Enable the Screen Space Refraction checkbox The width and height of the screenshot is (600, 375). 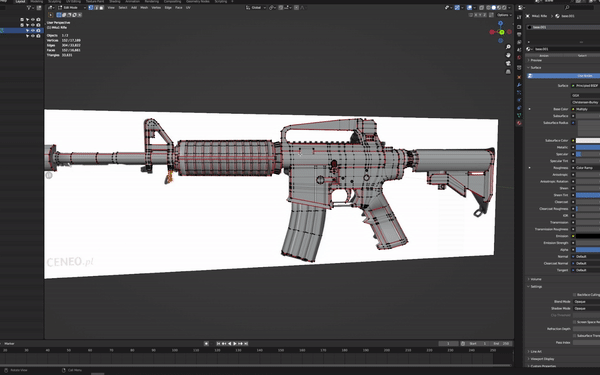574,322
